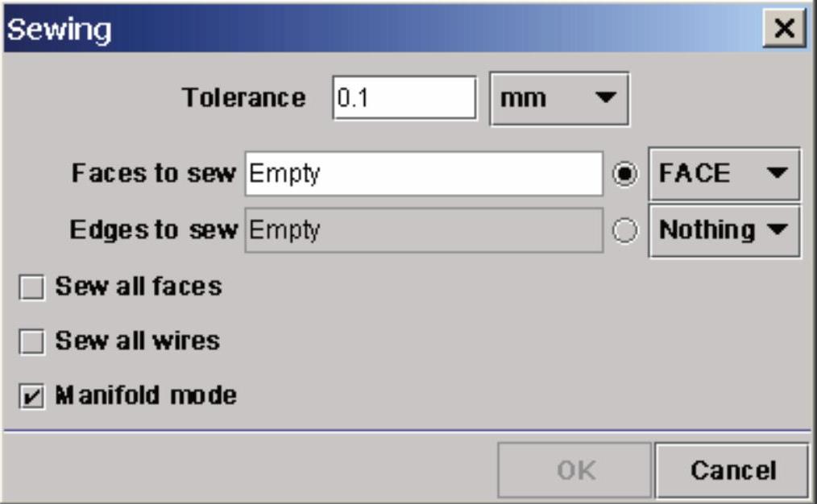The width and height of the screenshot is (817, 504).
Task: Click the Sew all faces label text
Action: pos(139,287)
